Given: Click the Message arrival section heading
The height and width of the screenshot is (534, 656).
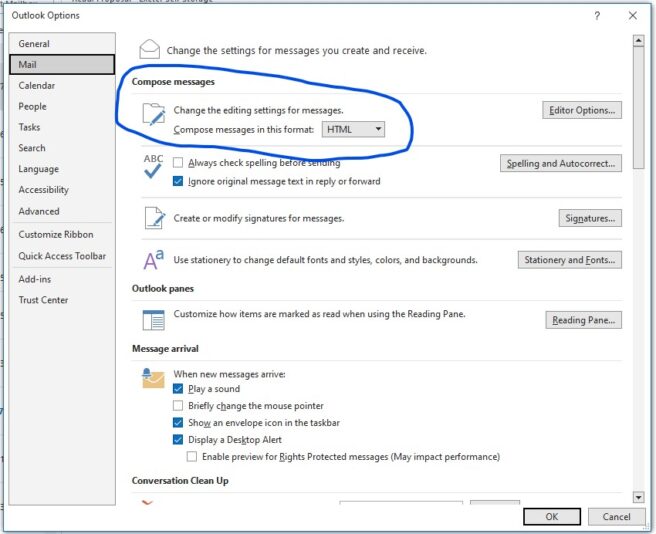Looking at the screenshot, I should (165, 349).
